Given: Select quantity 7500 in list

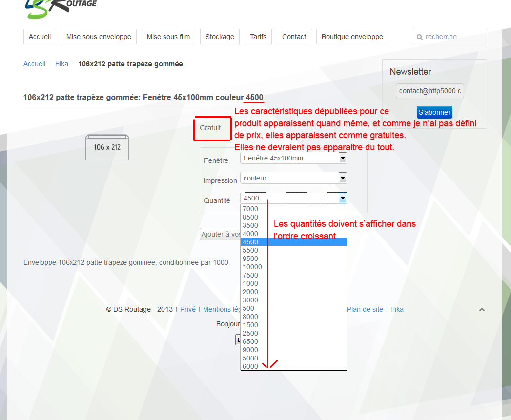Looking at the screenshot, I should (x=294, y=275).
